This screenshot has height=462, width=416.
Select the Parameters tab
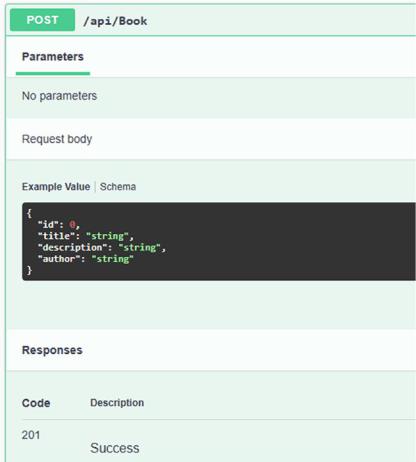(53, 57)
